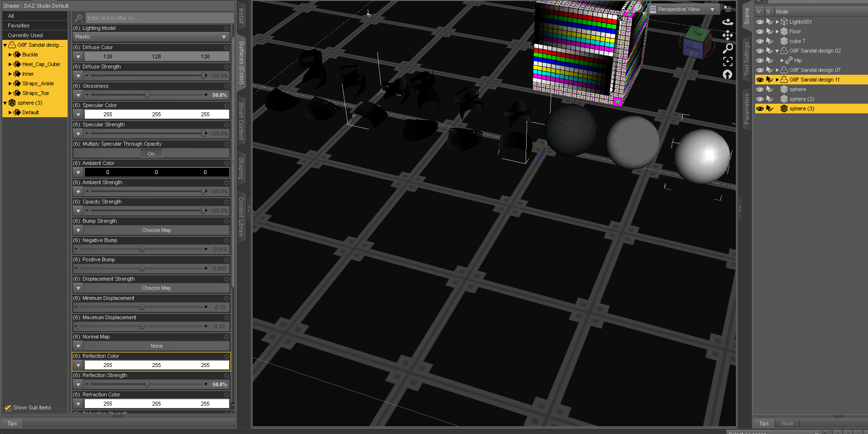Open the Bump Strength settings gear
This screenshot has width=868, height=434.
tap(226, 221)
